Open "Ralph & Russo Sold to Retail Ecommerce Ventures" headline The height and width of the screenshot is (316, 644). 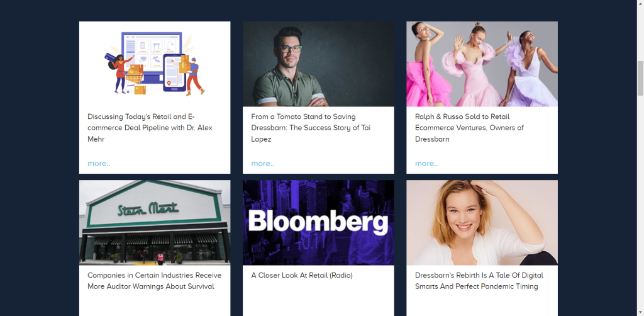(469, 128)
